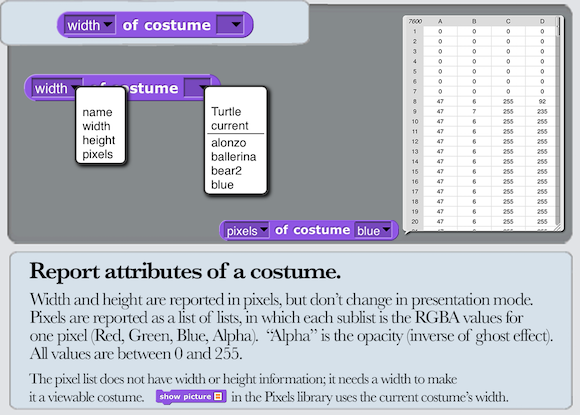This screenshot has height=415, width=580.
Task: Select 'name' from the attribute menu
Action: click(97, 112)
